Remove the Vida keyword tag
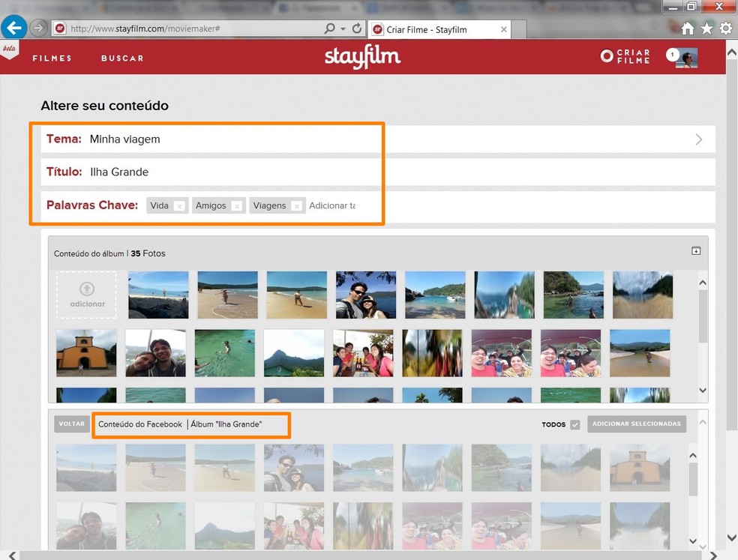The height and width of the screenshot is (560, 738). pyautogui.click(x=179, y=206)
